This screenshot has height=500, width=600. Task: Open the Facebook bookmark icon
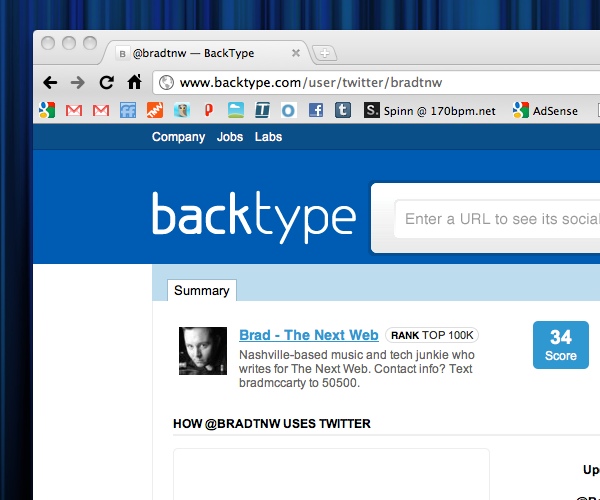[x=316, y=110]
